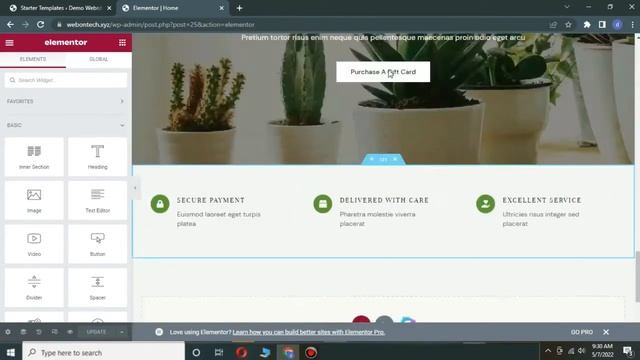The height and width of the screenshot is (360, 640).
Task: Click the Excellent Service heading
Action: coord(542,200)
